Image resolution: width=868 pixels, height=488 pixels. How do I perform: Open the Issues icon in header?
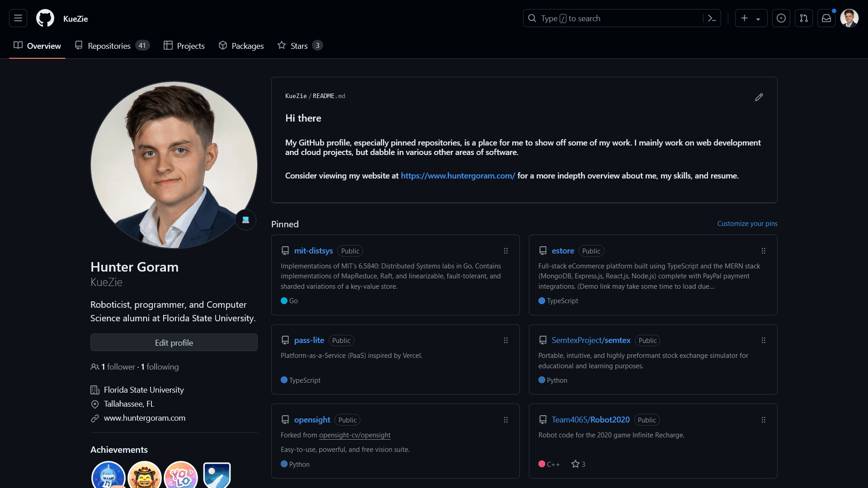(781, 18)
